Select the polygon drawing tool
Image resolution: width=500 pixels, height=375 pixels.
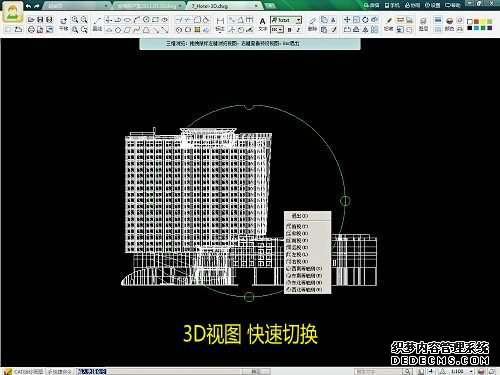click(x=118, y=30)
